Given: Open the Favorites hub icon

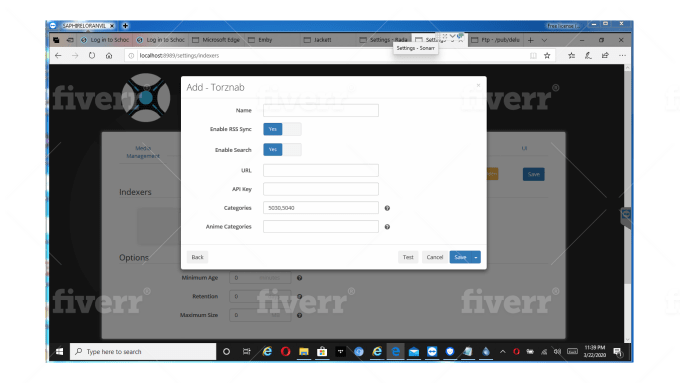Looking at the screenshot, I should click(572, 56).
